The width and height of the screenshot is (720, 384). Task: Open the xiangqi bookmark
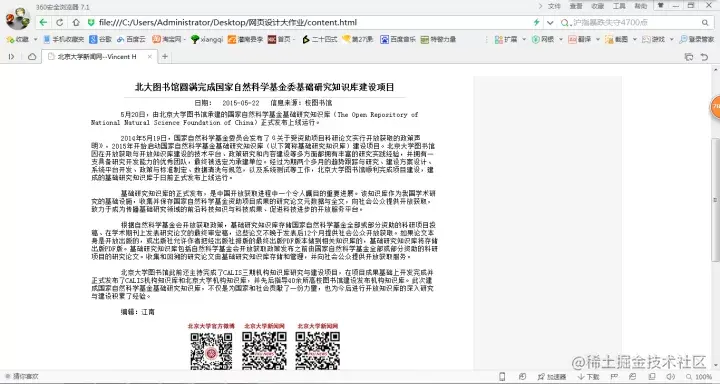pos(207,40)
